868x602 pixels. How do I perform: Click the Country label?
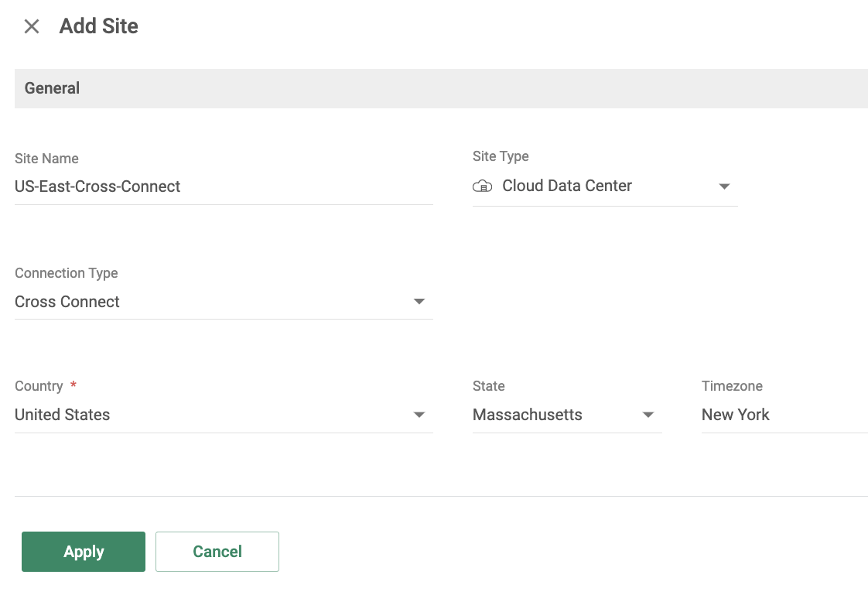39,386
